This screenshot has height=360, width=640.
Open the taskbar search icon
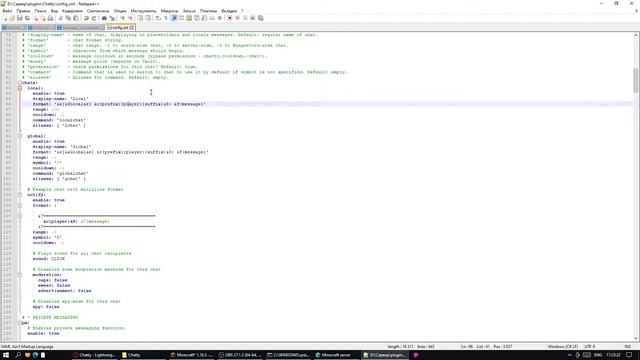[18, 355]
